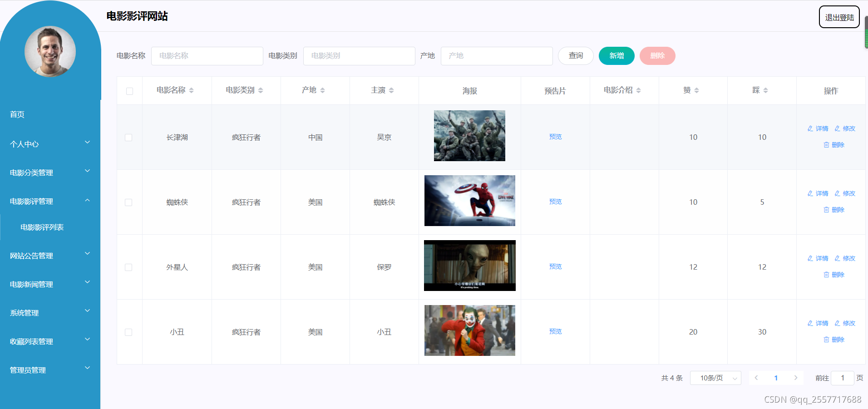Screen dimensions: 868x409
Task: Sort by 电影名称 column arrows
Action: (192, 90)
